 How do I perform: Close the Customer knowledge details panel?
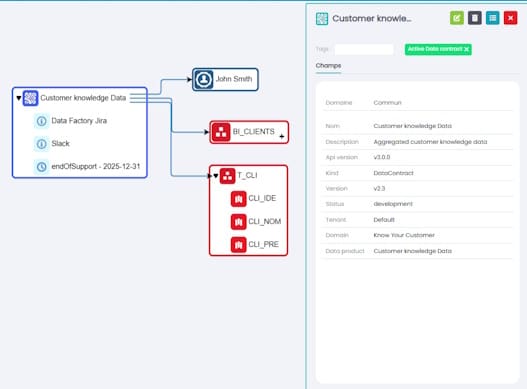[x=510, y=18]
